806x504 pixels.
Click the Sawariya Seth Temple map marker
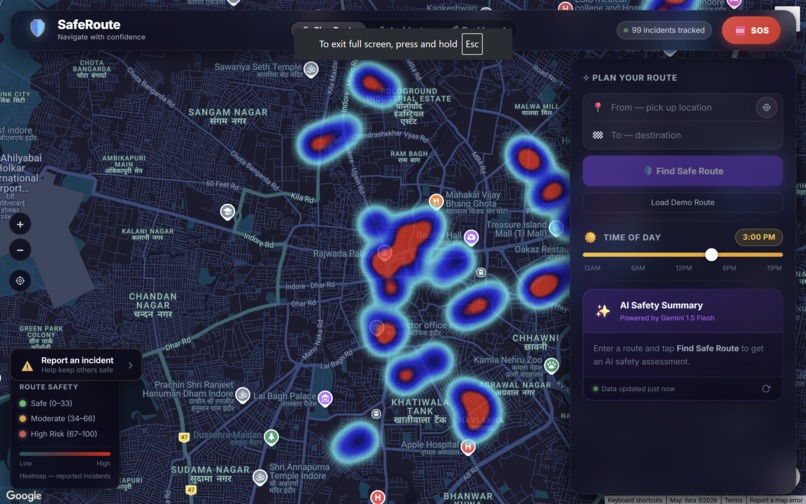point(310,69)
